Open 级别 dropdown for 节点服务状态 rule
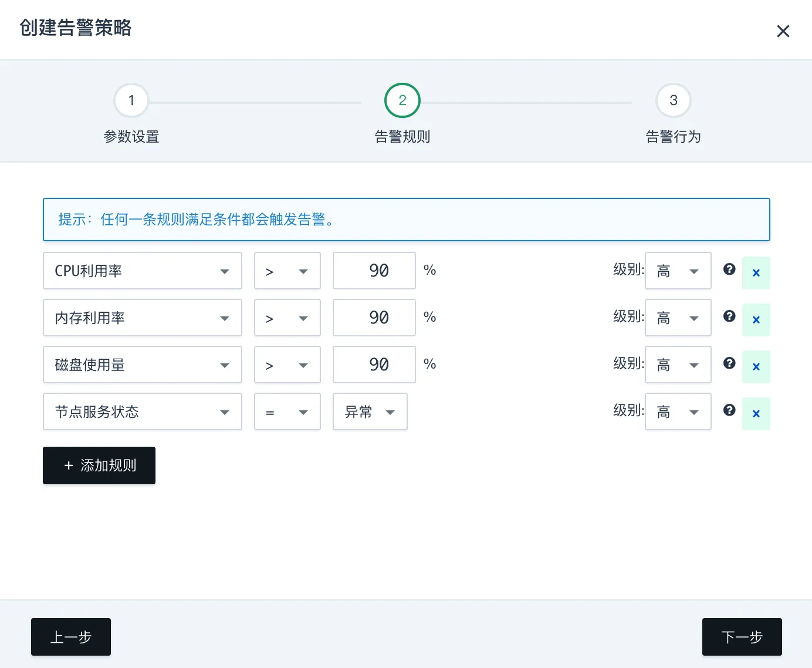Screen dimensions: 812x668 coord(678,411)
